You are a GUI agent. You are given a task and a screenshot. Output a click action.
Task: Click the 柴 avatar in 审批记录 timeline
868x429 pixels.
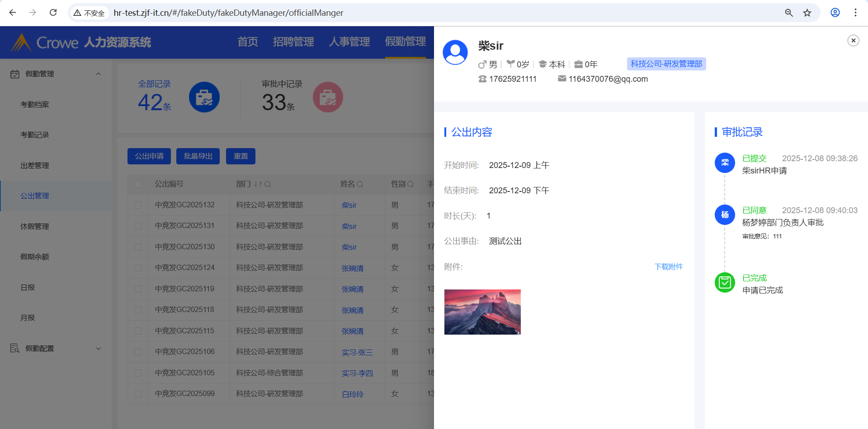725,163
